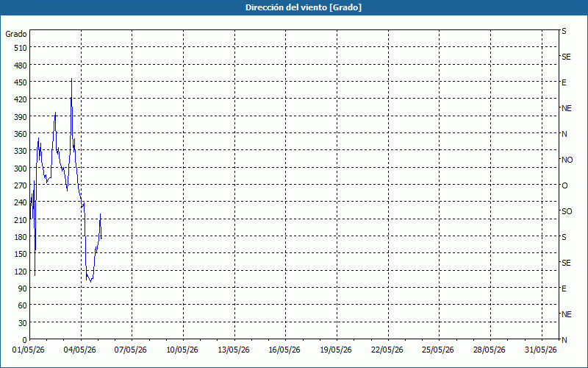Click compass label 'E' on the 450 gridline

point(564,82)
